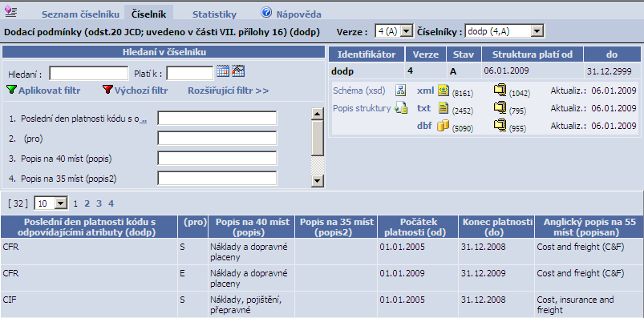This screenshot has height=318, width=644.
Task: Click Výchozí filtr link
Action: (x=141, y=91)
